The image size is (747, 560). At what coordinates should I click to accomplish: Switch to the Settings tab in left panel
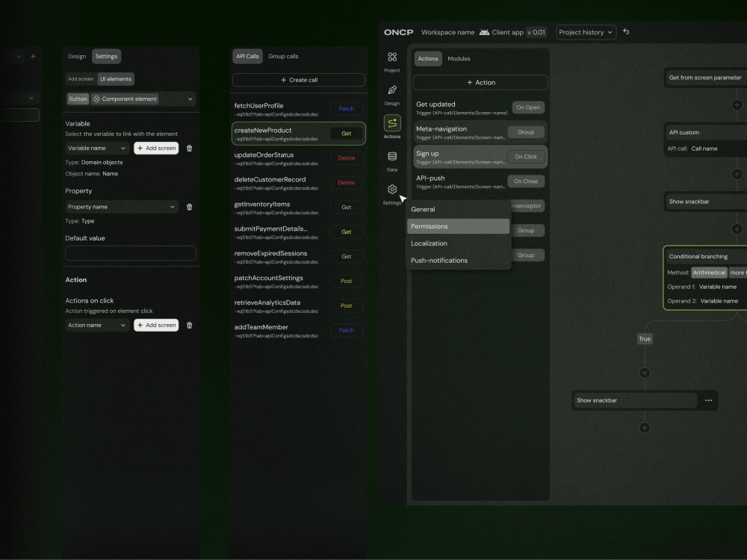coord(106,56)
